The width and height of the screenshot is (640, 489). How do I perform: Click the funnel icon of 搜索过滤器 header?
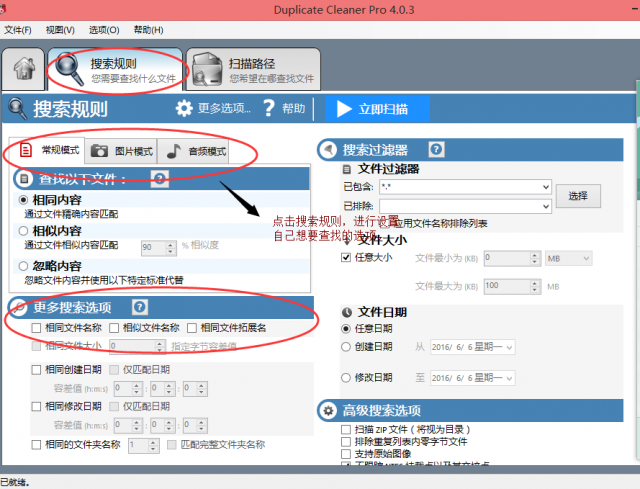[328, 150]
